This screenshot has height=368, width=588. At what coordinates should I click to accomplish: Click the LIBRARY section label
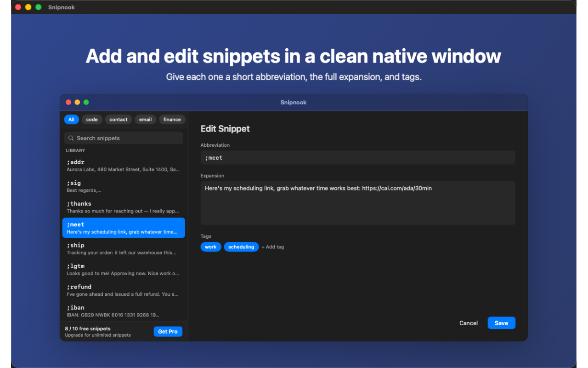coord(75,150)
